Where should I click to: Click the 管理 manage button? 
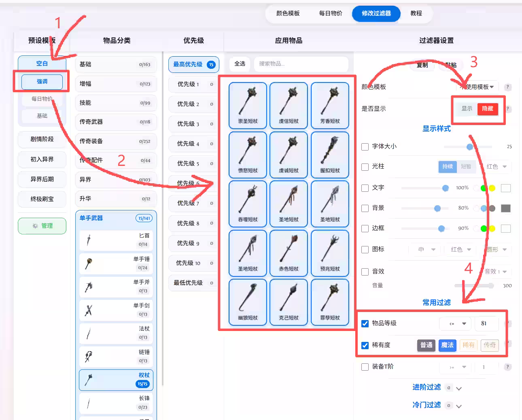(42, 226)
